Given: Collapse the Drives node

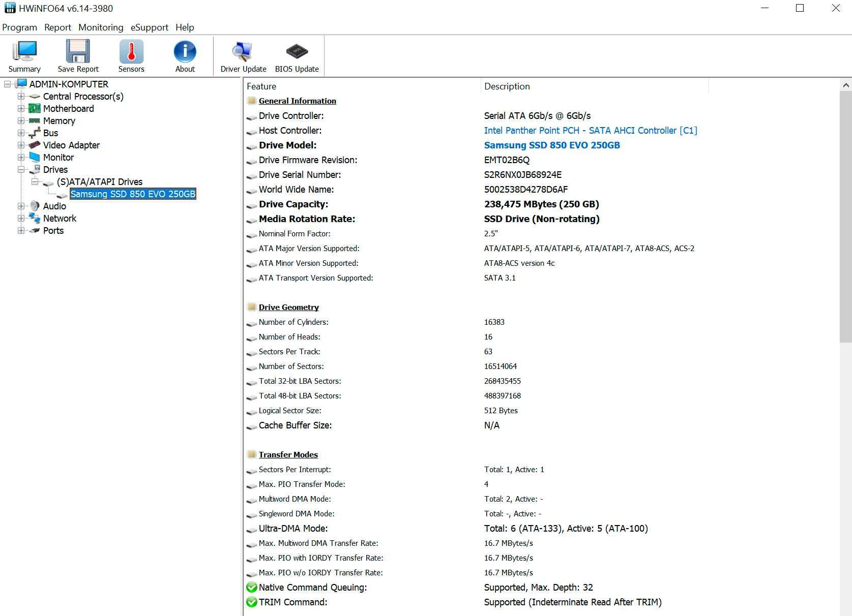Looking at the screenshot, I should pos(21,169).
